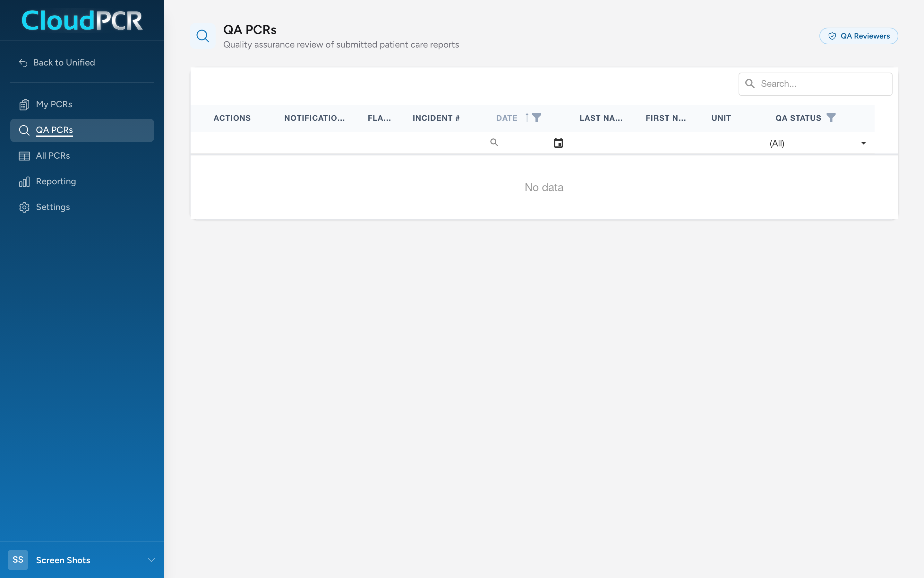Sort by the ACTIONS column header
Viewport: 924px width, 578px height.
tap(232, 118)
